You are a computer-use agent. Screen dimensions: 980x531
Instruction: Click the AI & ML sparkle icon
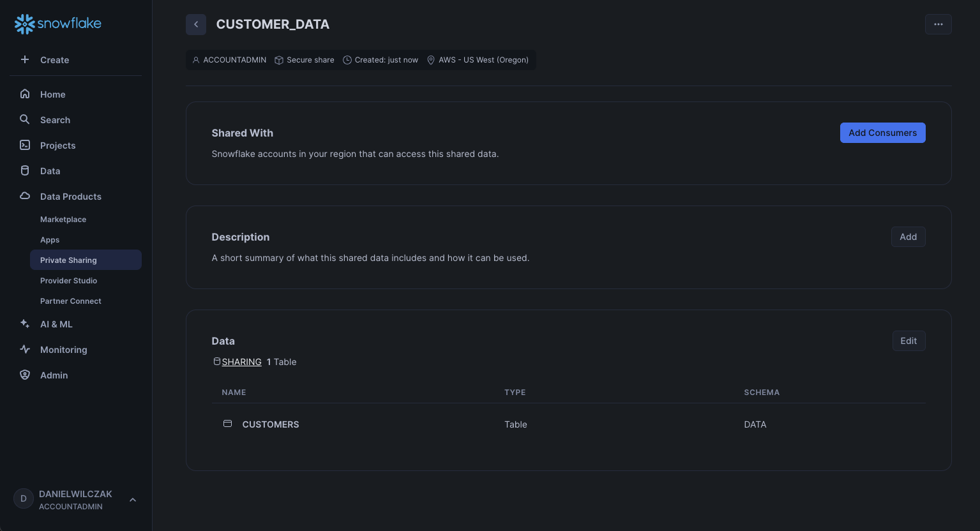point(25,324)
